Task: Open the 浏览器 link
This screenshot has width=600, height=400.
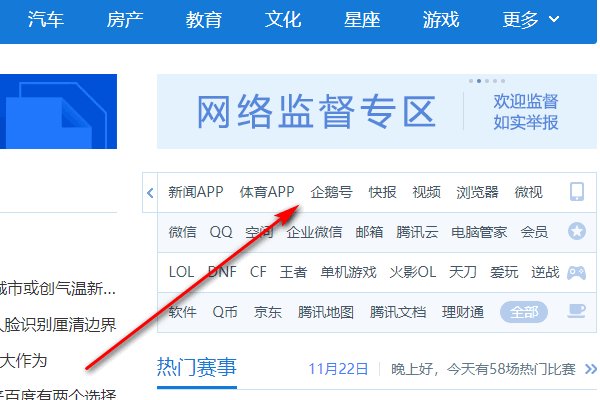Action: click(x=477, y=192)
